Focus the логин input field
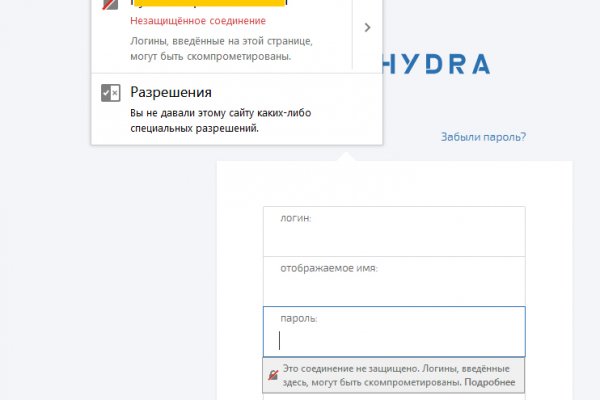The height and width of the screenshot is (400, 600). point(393,241)
